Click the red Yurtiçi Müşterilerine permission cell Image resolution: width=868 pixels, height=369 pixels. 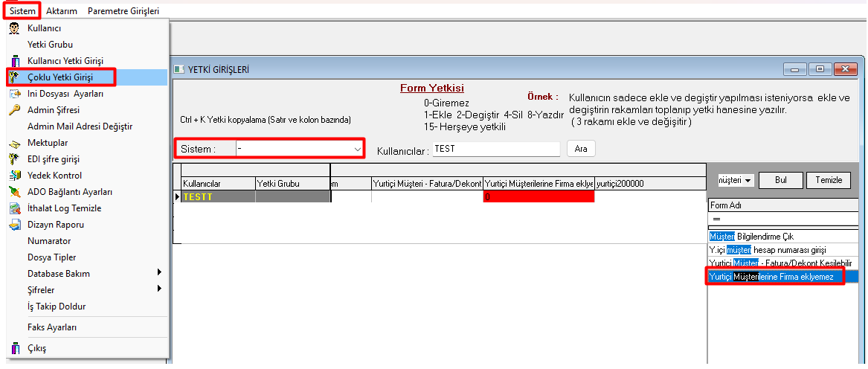(x=539, y=197)
